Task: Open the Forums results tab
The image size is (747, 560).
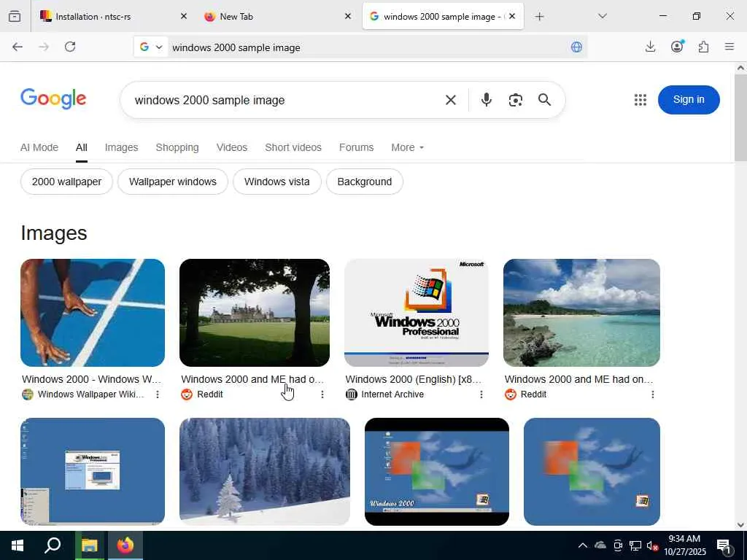Action: coord(356,147)
